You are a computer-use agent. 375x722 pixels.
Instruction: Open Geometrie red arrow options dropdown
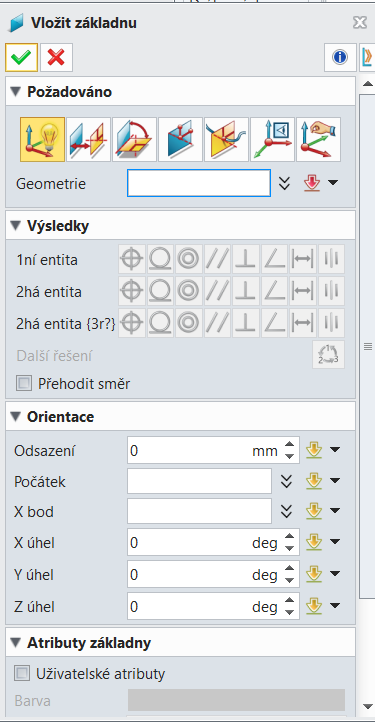333,183
